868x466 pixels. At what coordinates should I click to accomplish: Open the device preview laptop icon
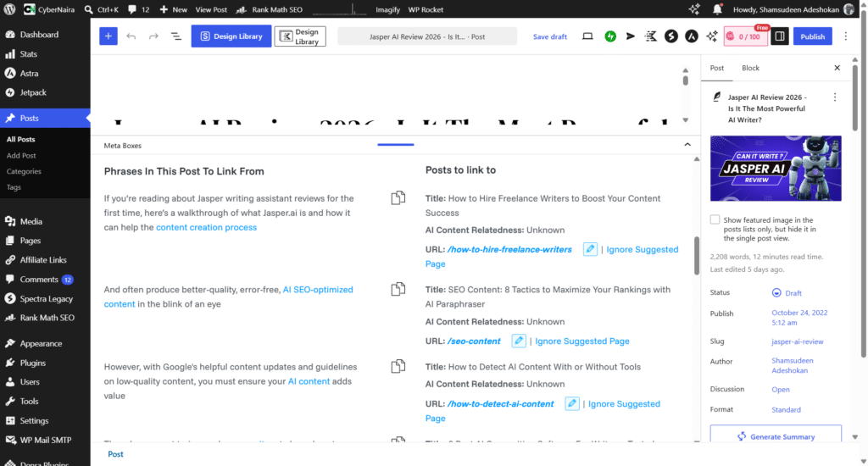[587, 36]
